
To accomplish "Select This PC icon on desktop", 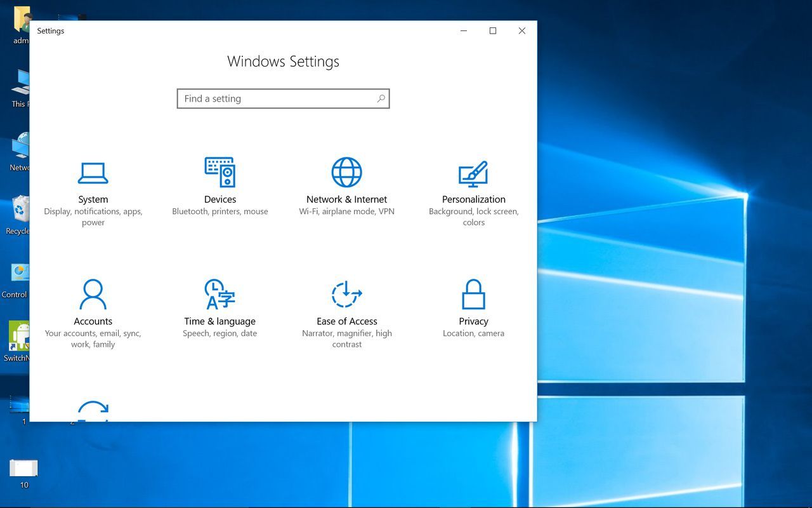I will point(20,84).
